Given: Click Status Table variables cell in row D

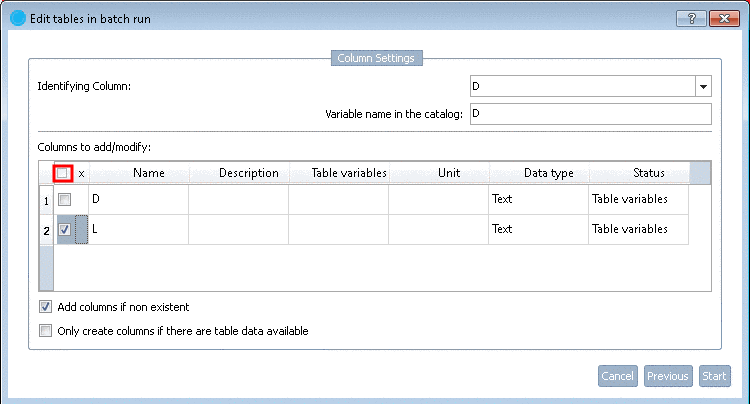Looking at the screenshot, I should coord(639,199).
